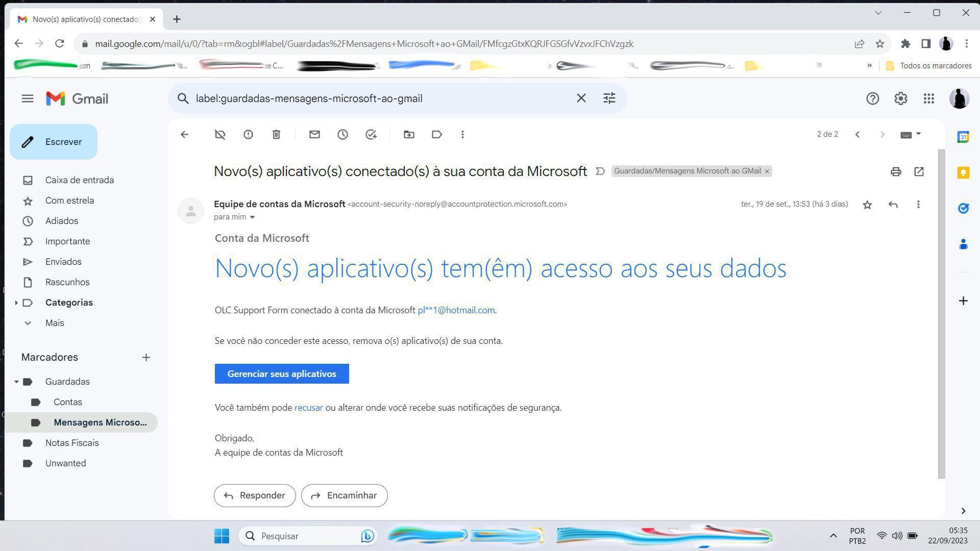The width and height of the screenshot is (980, 551).
Task: Snooze this email with clock icon
Action: click(x=342, y=135)
